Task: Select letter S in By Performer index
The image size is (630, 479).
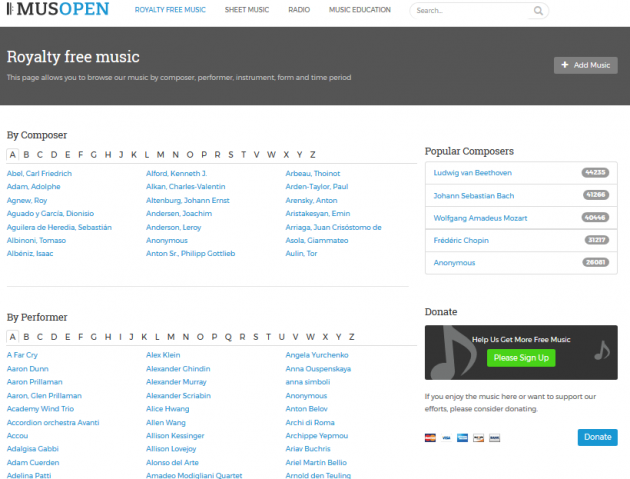Action: 254,337
